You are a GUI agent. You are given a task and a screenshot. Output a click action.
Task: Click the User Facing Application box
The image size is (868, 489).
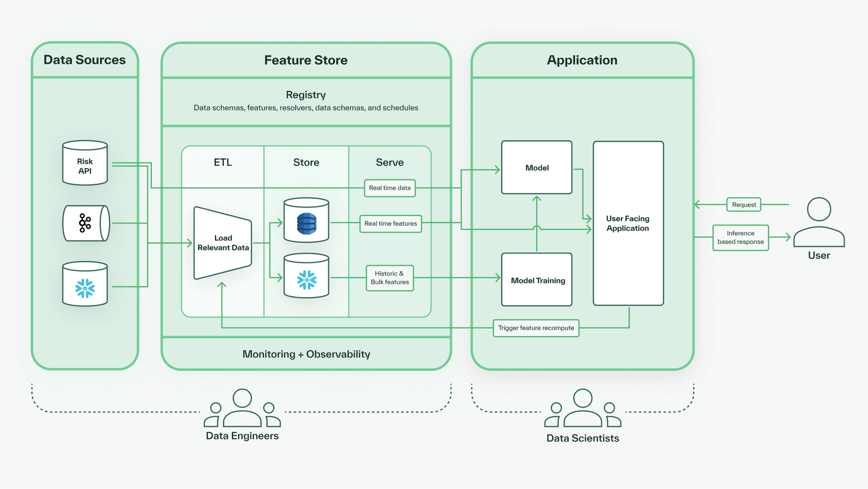[628, 223]
